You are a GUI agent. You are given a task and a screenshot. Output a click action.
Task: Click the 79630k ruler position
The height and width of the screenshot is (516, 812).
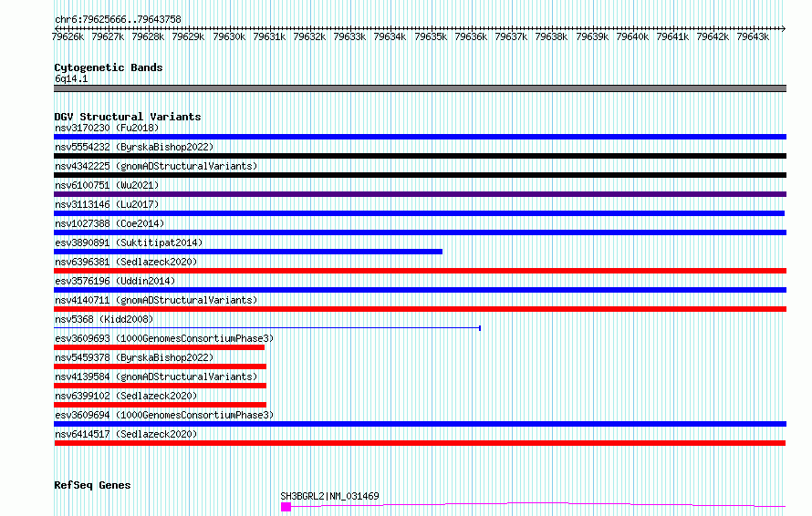tap(229, 36)
